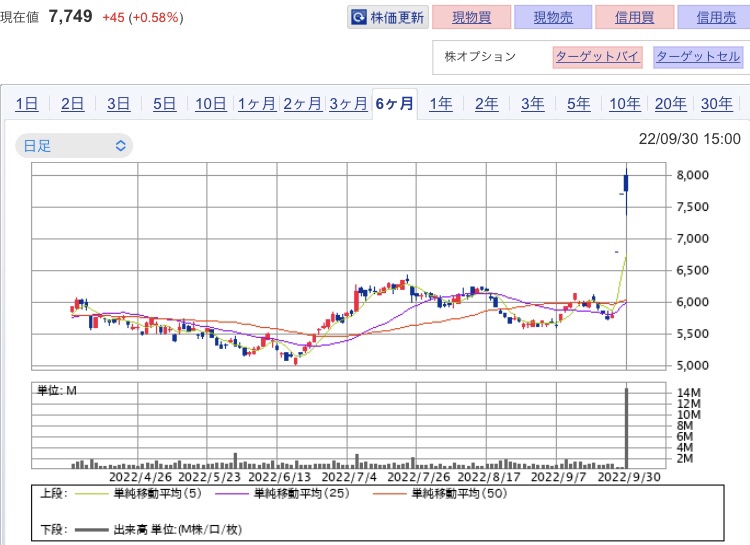Switch chart to 20年 tab
The width and height of the screenshot is (750, 545).
[671, 103]
